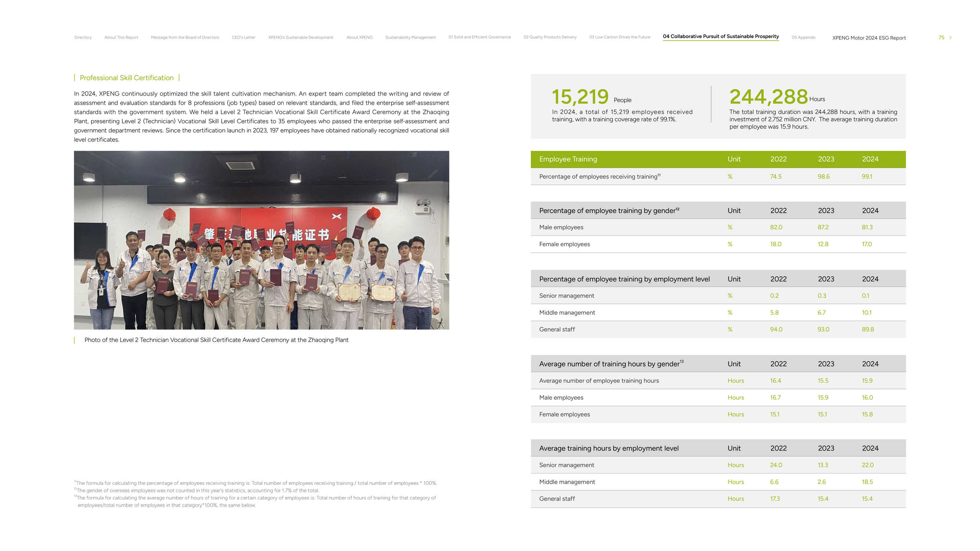Open 02 Quality Products Delivery chapter
This screenshot has height=551, width=980.
(550, 37)
